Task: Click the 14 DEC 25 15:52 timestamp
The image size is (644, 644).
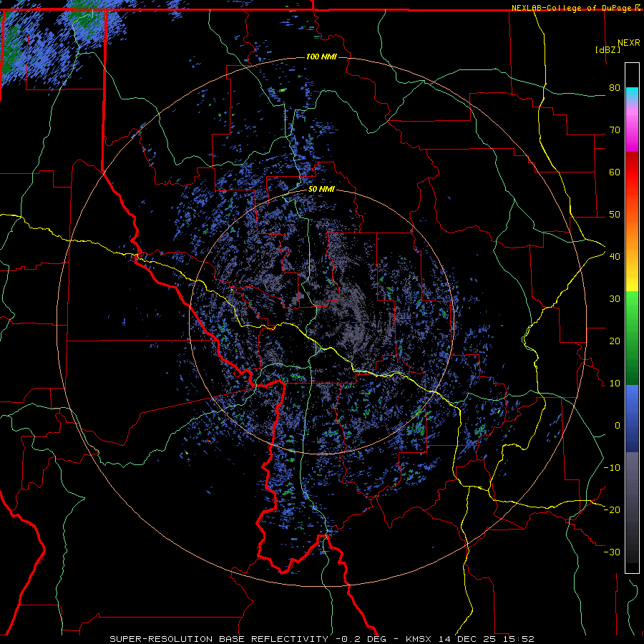Action: click(x=487, y=639)
